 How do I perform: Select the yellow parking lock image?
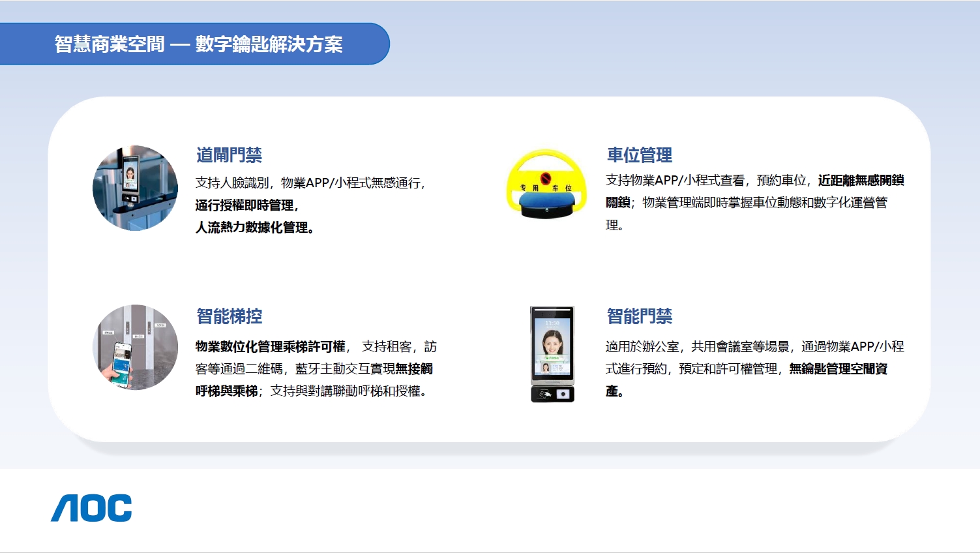point(542,185)
